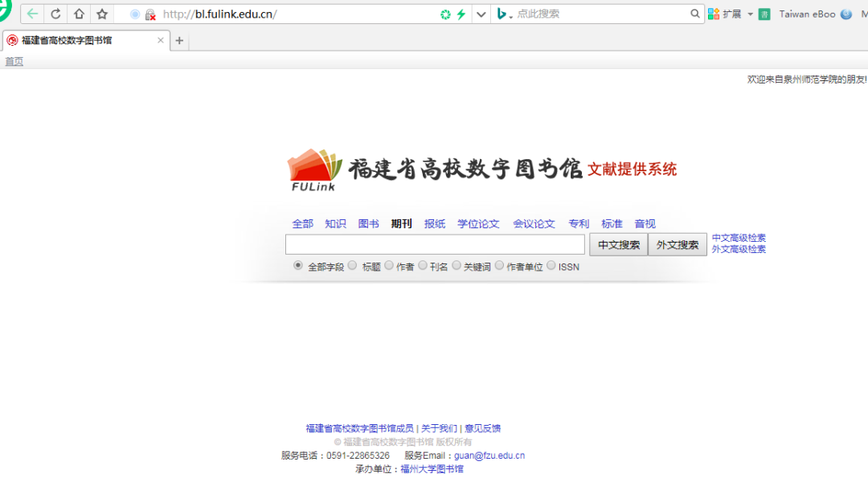Select the 作者 radio button
This screenshot has width=868, height=482.
tap(389, 266)
